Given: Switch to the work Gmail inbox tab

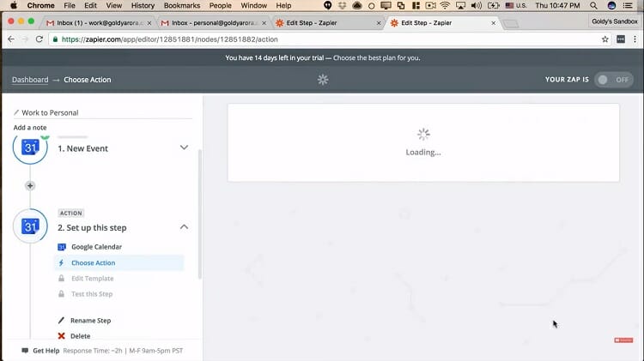Looking at the screenshot, I should pos(99,23).
